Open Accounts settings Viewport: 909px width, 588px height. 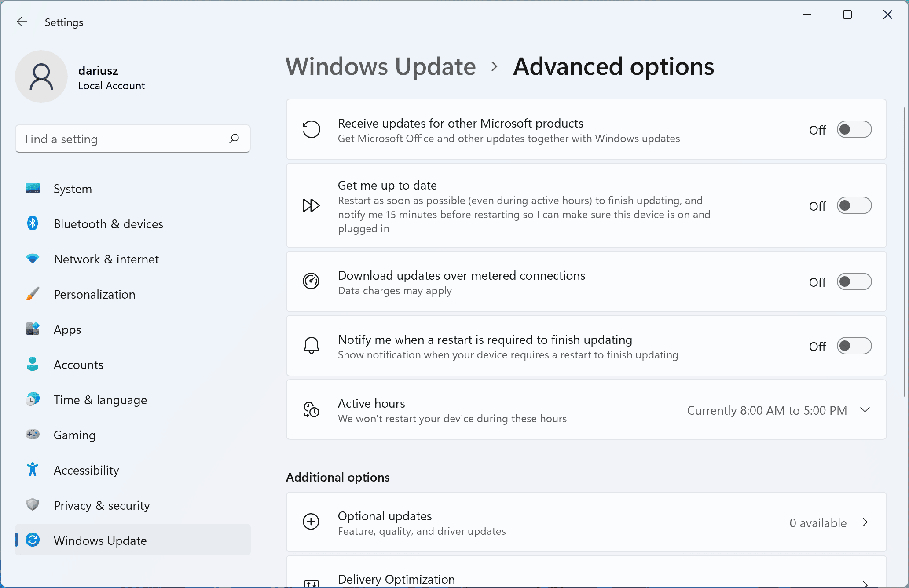click(132, 365)
